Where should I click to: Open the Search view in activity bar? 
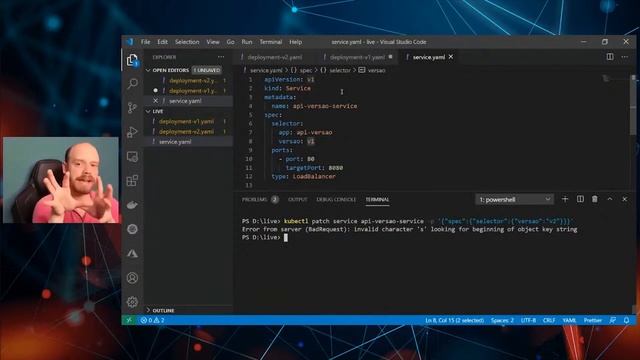point(132,84)
